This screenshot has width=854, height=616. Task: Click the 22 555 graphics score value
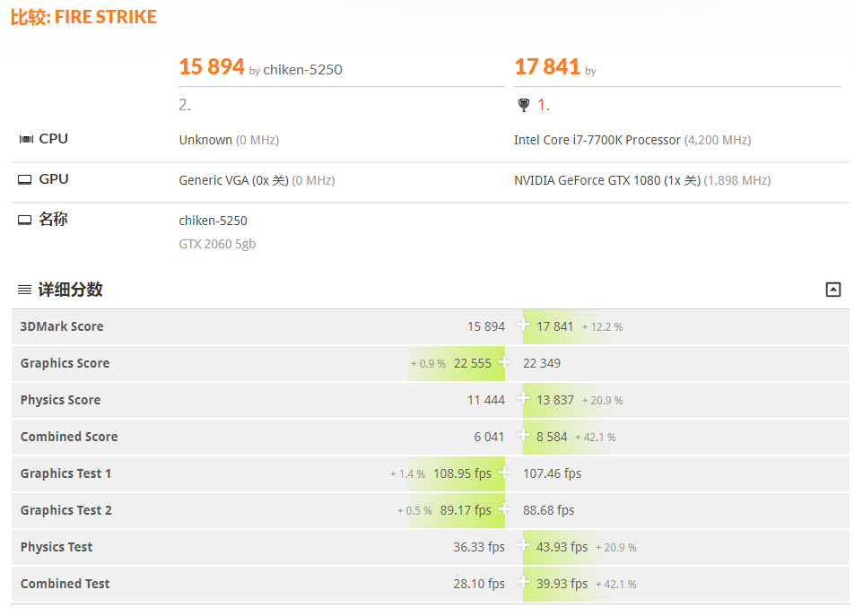(x=472, y=363)
